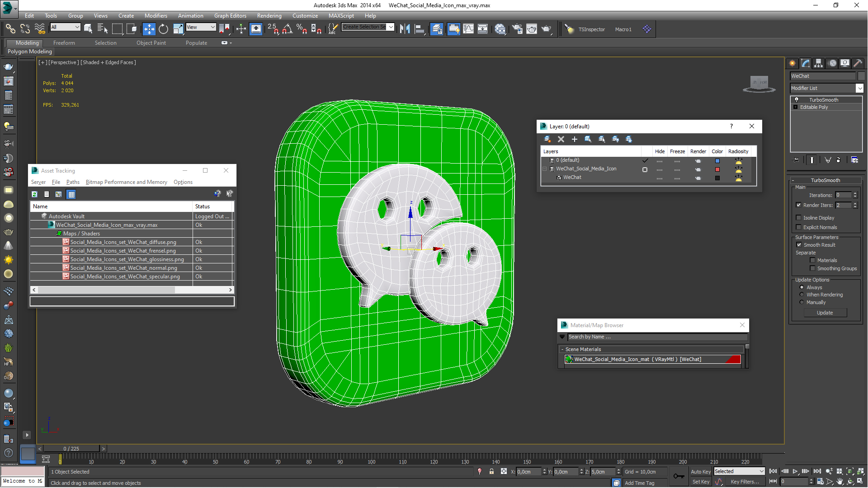Open the MAXScript menu
The image size is (868, 488).
(x=341, y=16)
